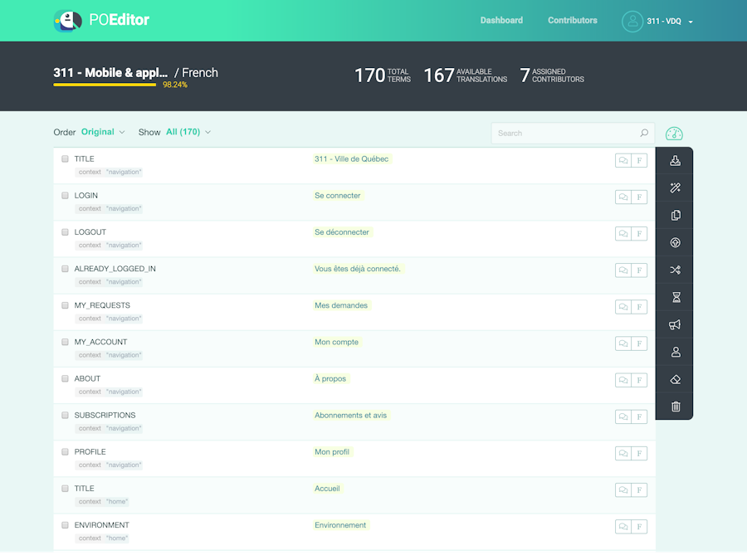Check the PROFILE term checkbox

click(66, 452)
